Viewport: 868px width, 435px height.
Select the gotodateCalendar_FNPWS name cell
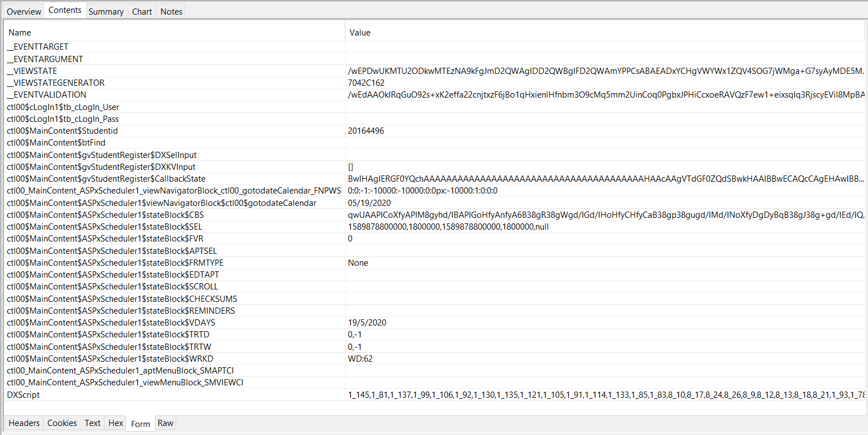(175, 191)
